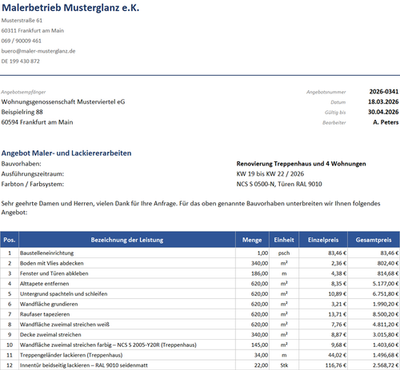Viewport: 400px width, 370px height.
Task: Click the unit 'Stk' in row 12
Action: tap(284, 365)
